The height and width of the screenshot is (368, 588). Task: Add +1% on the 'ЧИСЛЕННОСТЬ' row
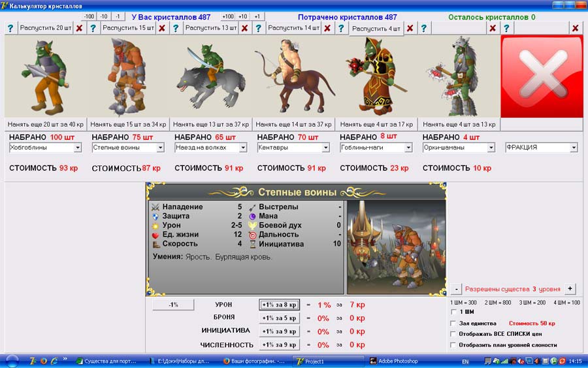point(280,344)
